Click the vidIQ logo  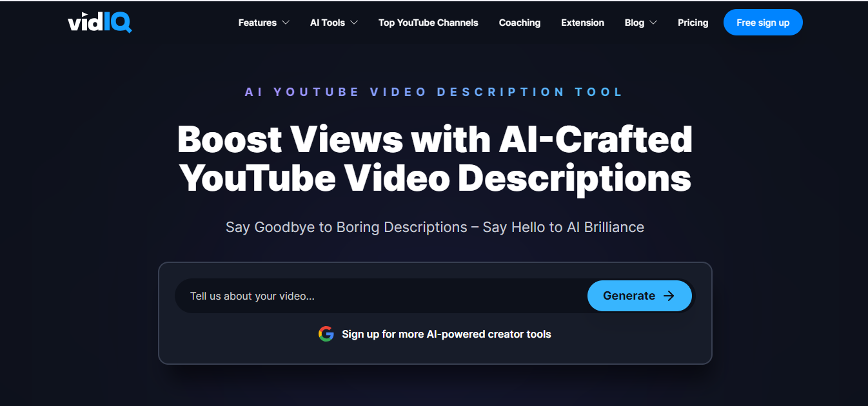pos(99,23)
